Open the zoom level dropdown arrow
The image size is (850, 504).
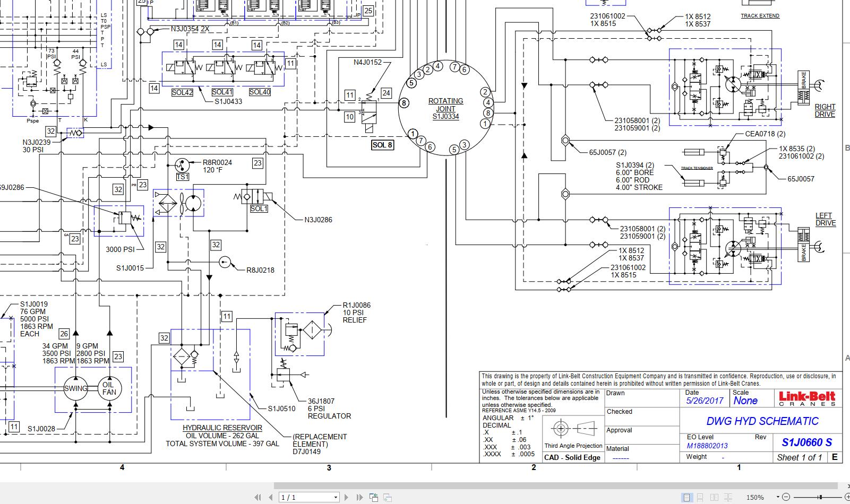pos(777,497)
